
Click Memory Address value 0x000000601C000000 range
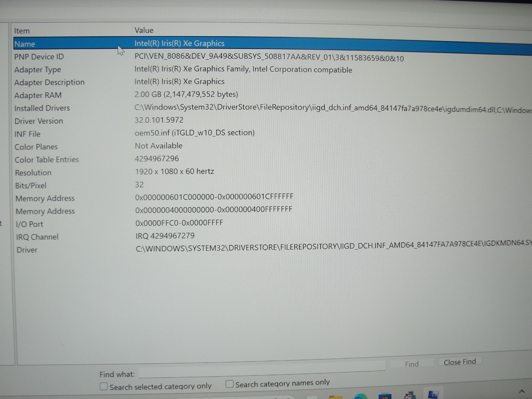coord(214,197)
